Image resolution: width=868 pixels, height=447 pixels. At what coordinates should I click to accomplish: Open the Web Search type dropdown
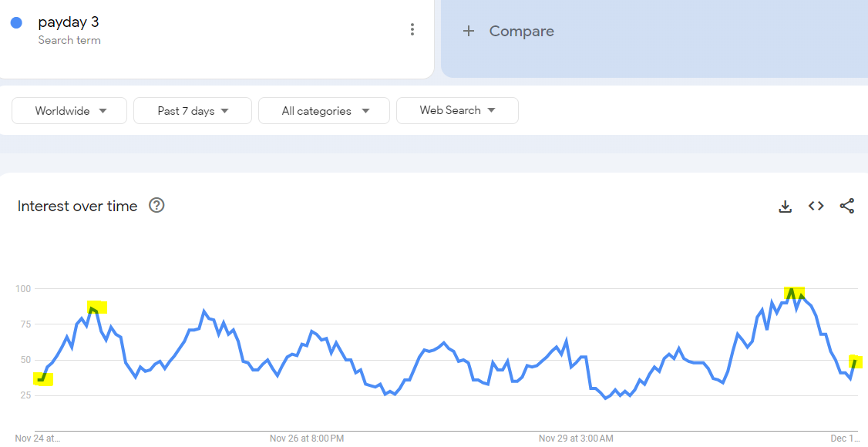click(x=457, y=111)
